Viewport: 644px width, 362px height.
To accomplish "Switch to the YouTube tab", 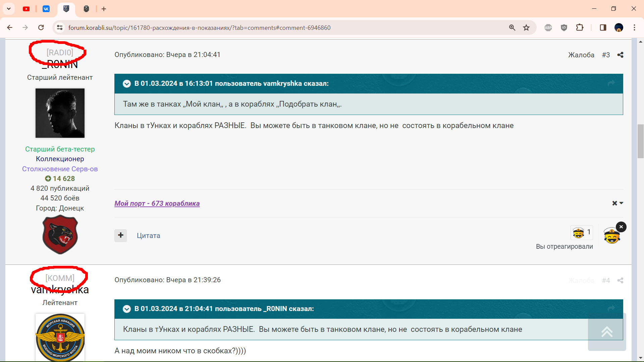I will click(26, 9).
